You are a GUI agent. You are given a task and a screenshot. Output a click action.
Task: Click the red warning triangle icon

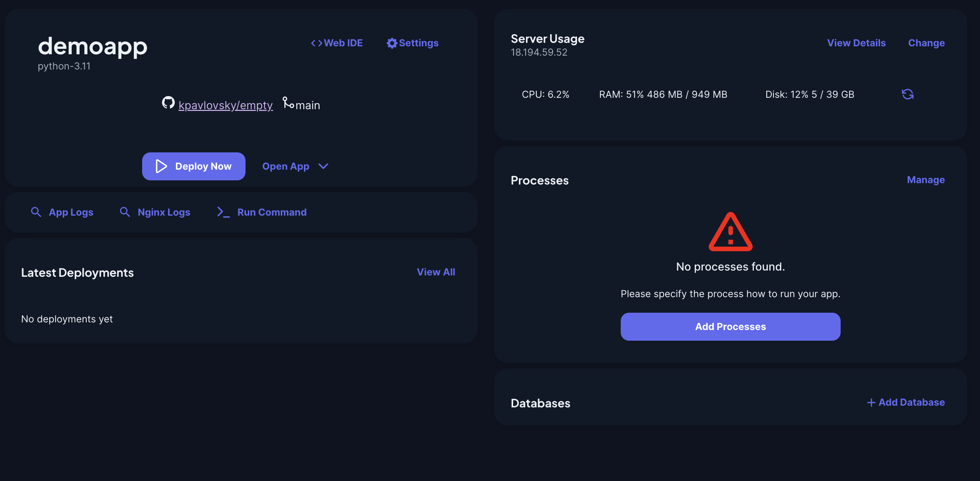pos(730,233)
